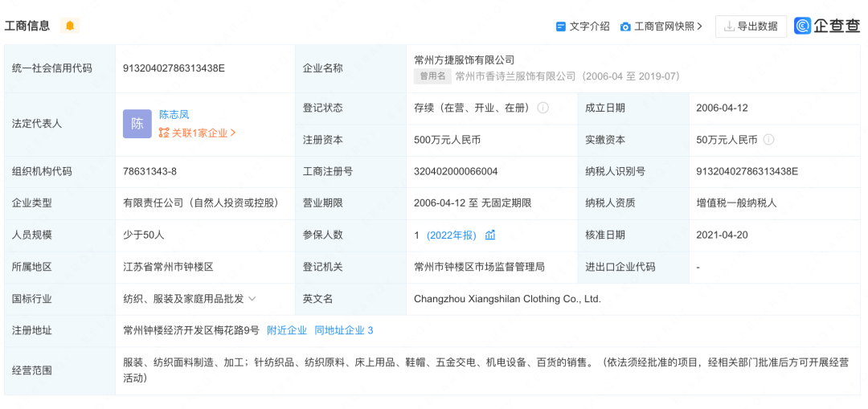The width and height of the screenshot is (868, 409).
Task: Select business term 2006-04-12 至 无固定期限
Action: pos(473,203)
